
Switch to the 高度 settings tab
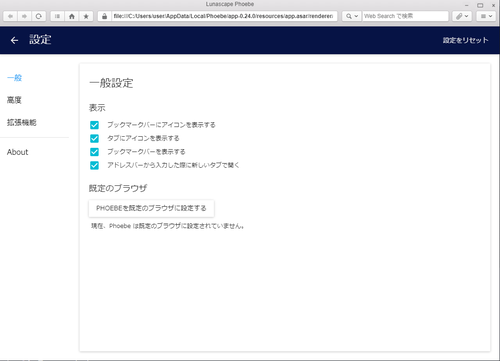[14, 100]
